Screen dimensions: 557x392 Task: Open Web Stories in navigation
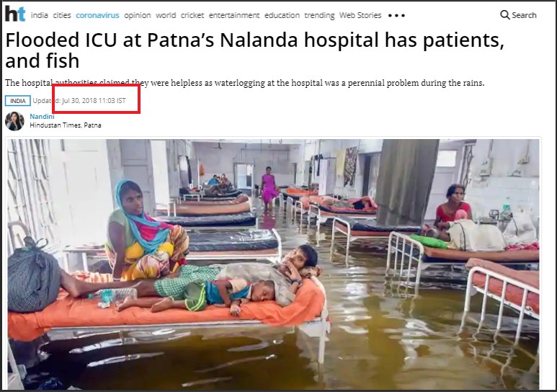tap(360, 15)
